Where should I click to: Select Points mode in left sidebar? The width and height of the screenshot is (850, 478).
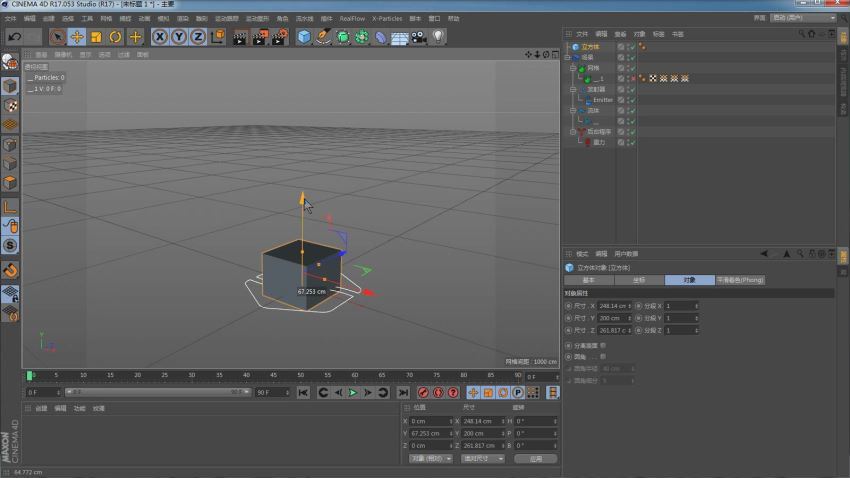point(10,145)
